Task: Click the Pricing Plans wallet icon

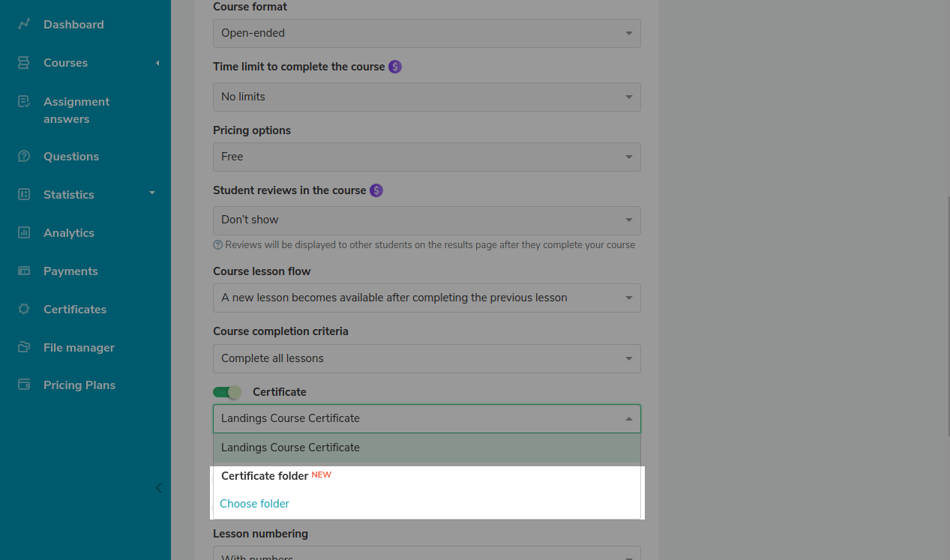Action: click(x=24, y=385)
